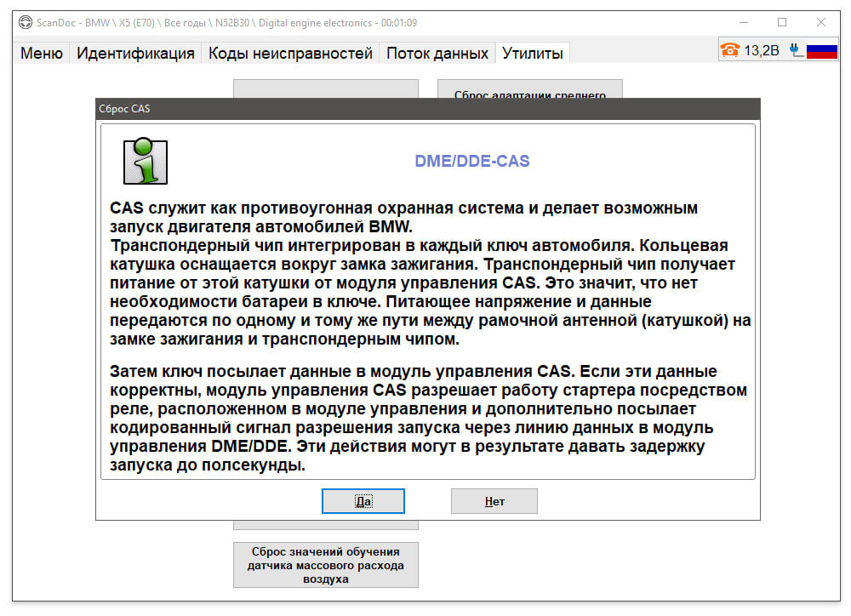Viewport: 851px width, 616px height.
Task: Click the Сброс CAS dialog title bar
Action: pos(428,109)
